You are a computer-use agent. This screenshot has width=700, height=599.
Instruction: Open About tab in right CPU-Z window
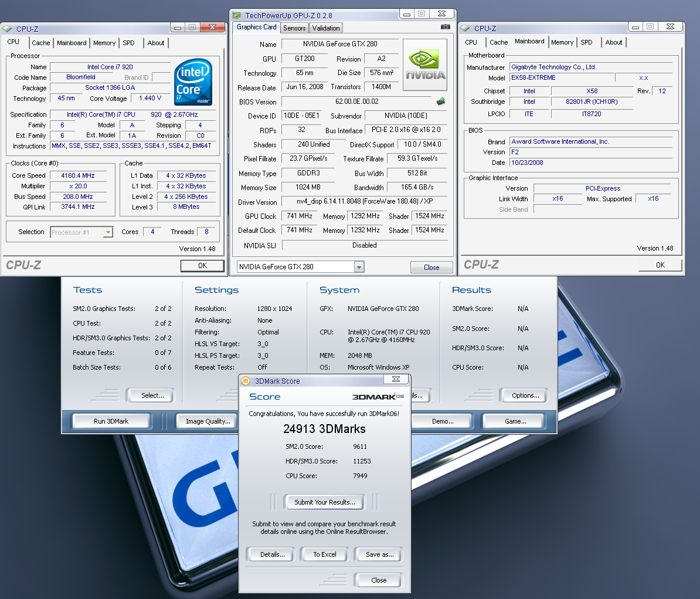(x=614, y=42)
